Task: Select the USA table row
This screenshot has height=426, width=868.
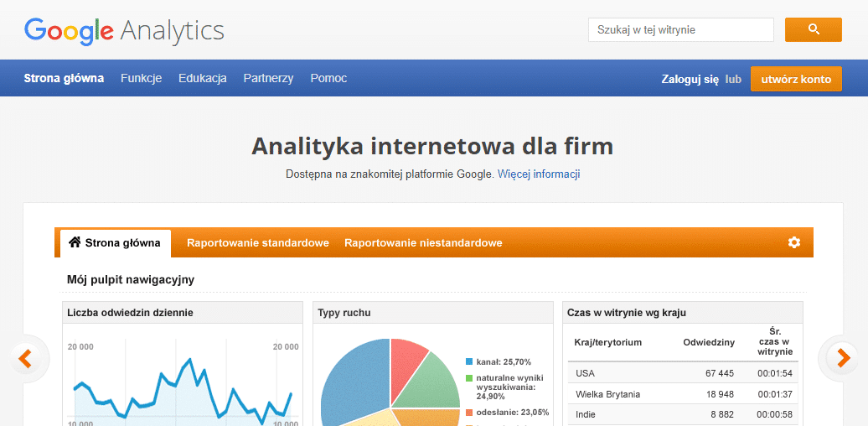Action: click(x=683, y=373)
